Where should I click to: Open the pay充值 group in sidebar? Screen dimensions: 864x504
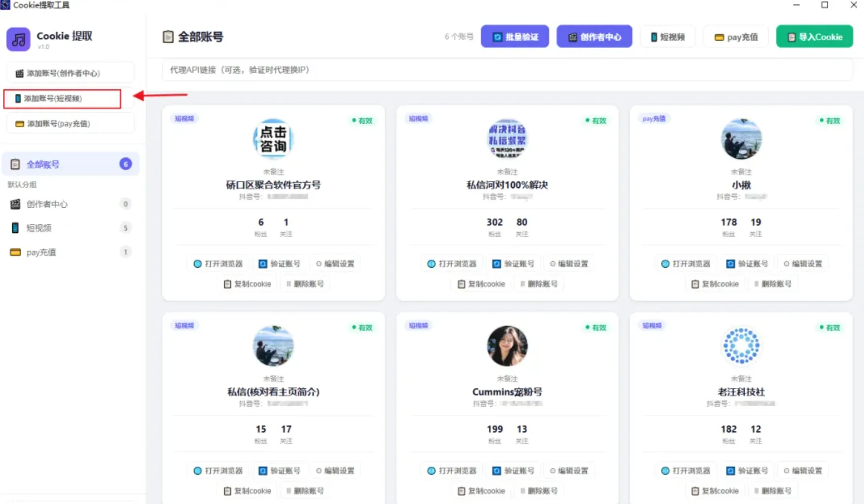71,252
